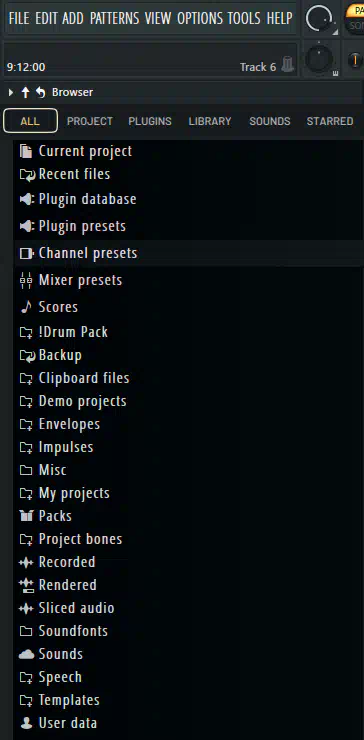The width and height of the screenshot is (364, 740).
Task: Click the Scores music note icon
Action: pos(26,307)
